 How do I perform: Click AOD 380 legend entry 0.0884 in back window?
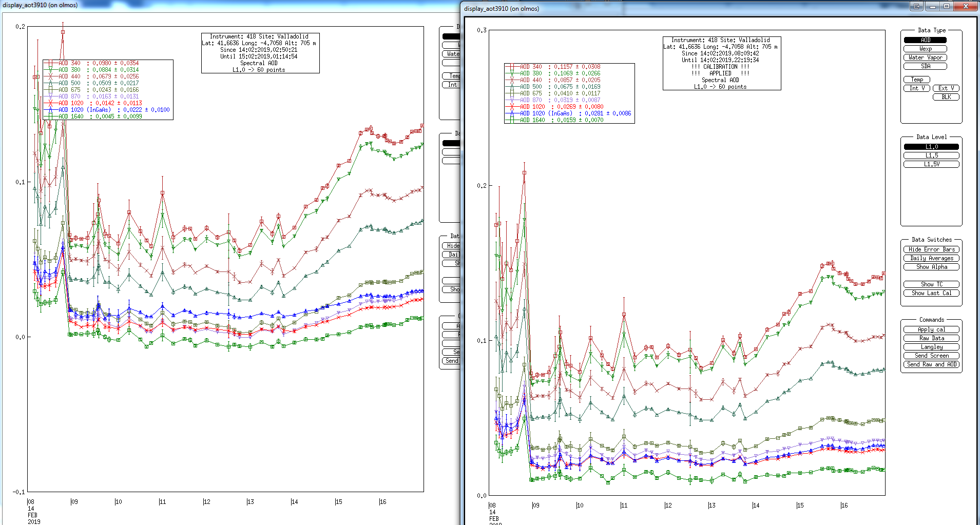91,70
